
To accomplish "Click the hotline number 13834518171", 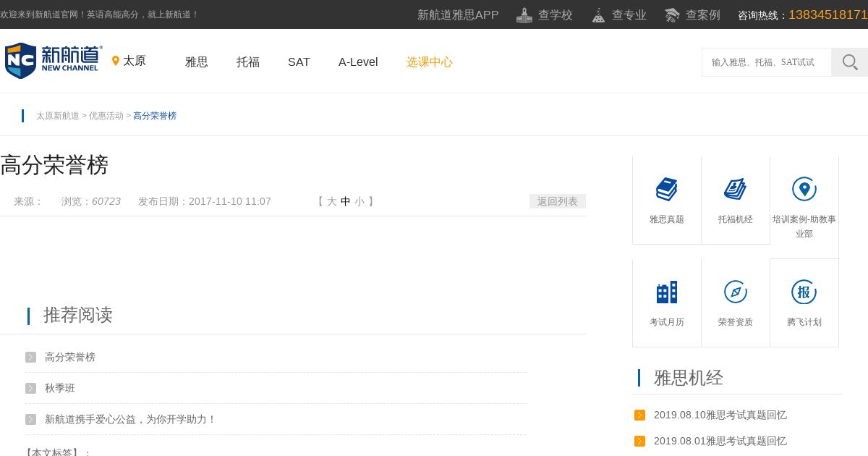I will pos(828,14).
